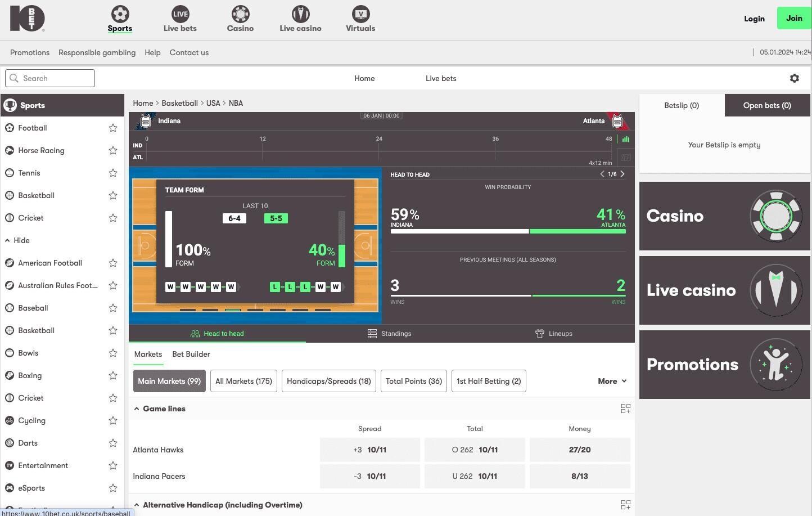812x516 pixels.
Task: Switch to the Standings tab
Action: click(x=389, y=334)
